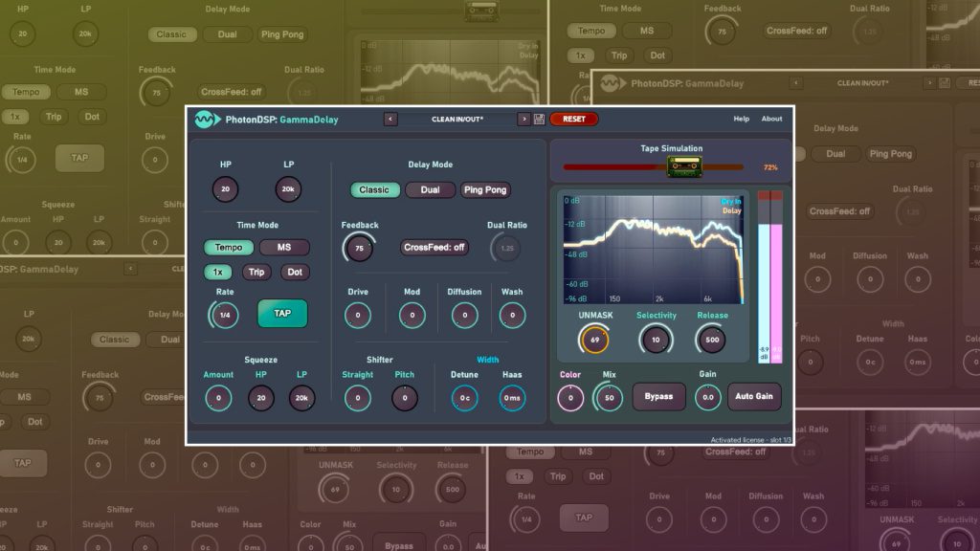Click the Shifter Pitch knob
The width and height of the screenshot is (980, 551).
[x=405, y=398]
